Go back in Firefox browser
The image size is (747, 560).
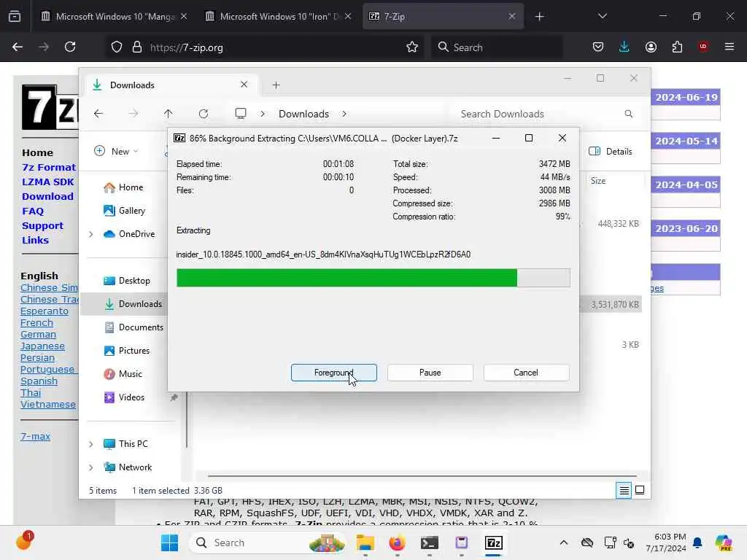[18, 47]
